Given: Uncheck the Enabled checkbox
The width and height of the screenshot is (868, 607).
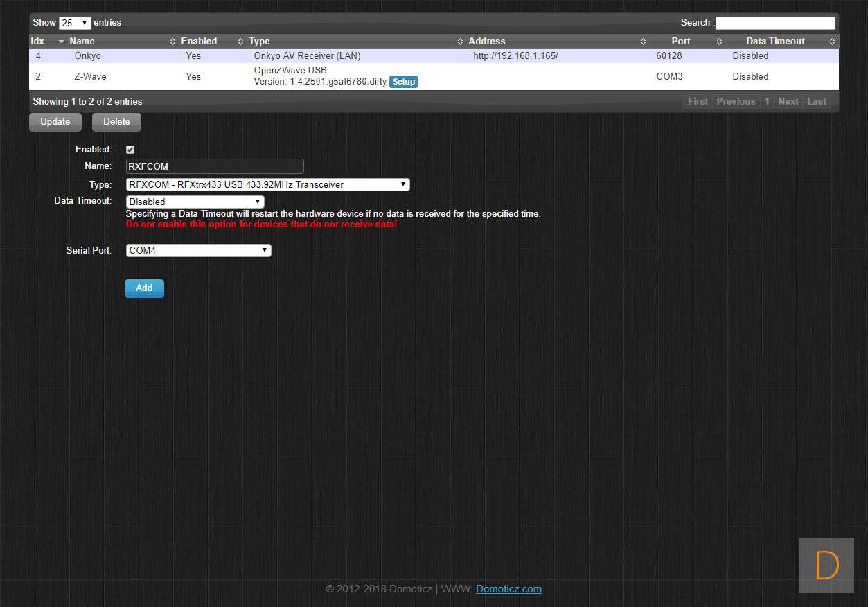Looking at the screenshot, I should pos(130,150).
